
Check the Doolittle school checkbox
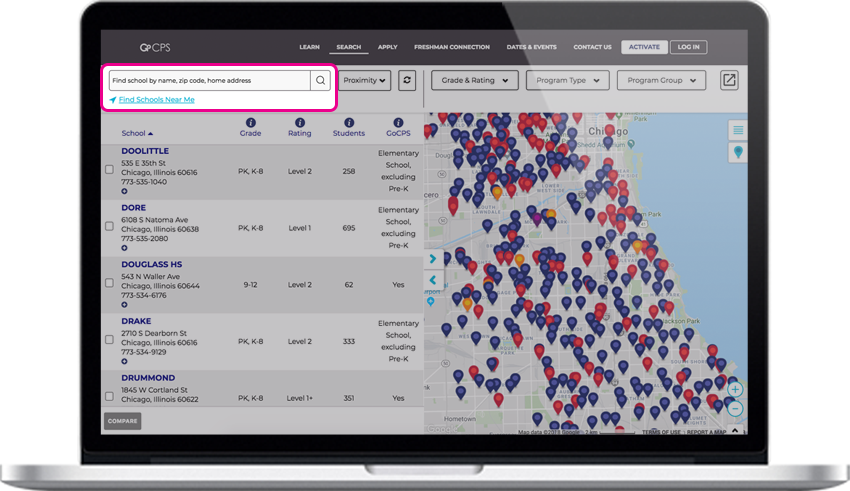click(x=110, y=170)
